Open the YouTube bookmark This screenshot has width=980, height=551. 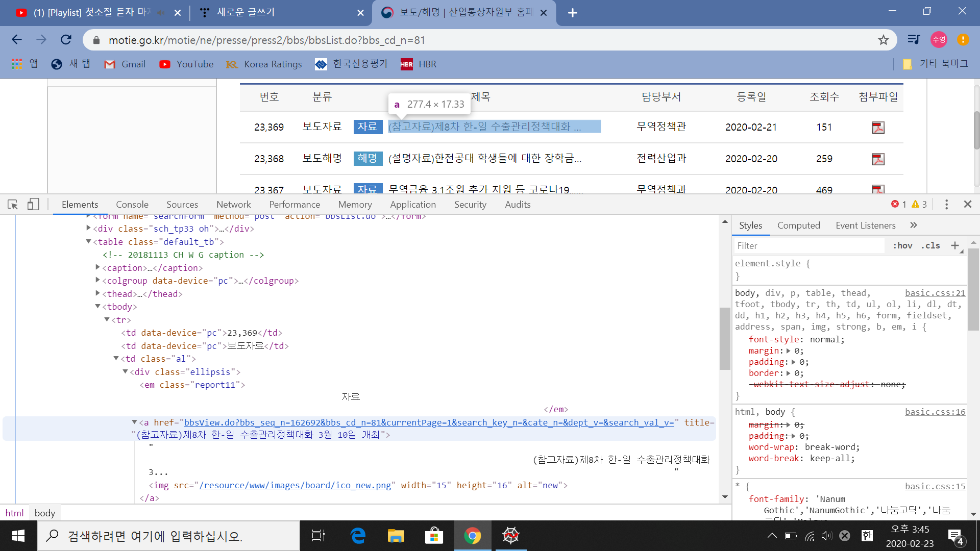click(186, 64)
